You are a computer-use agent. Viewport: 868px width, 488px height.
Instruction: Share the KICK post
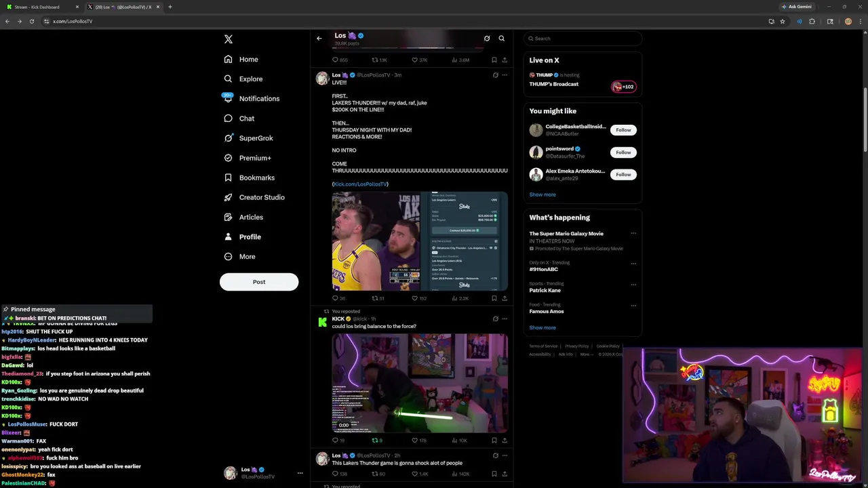click(505, 441)
